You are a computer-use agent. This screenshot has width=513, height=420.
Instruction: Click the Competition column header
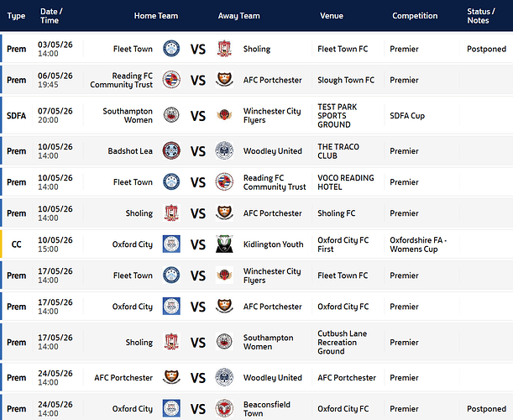(415, 16)
